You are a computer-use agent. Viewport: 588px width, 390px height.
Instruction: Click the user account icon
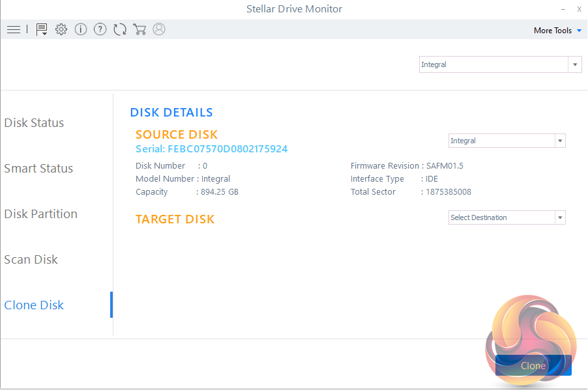159,29
